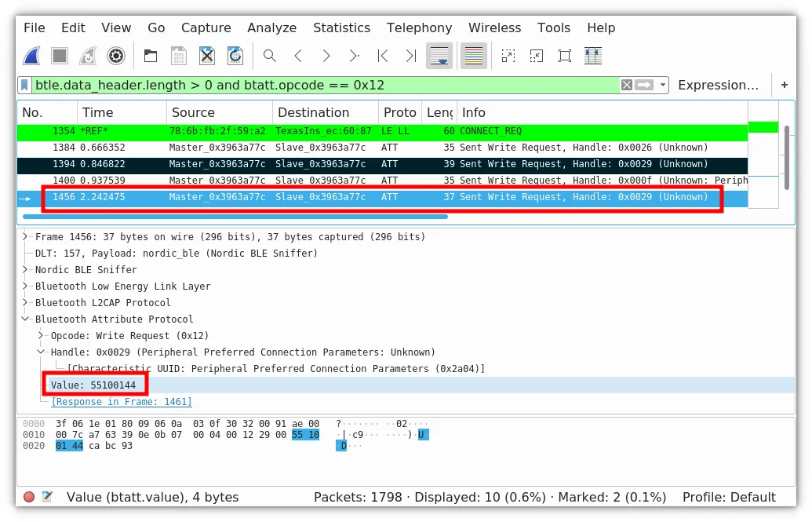Restart the current capture

pos(88,56)
